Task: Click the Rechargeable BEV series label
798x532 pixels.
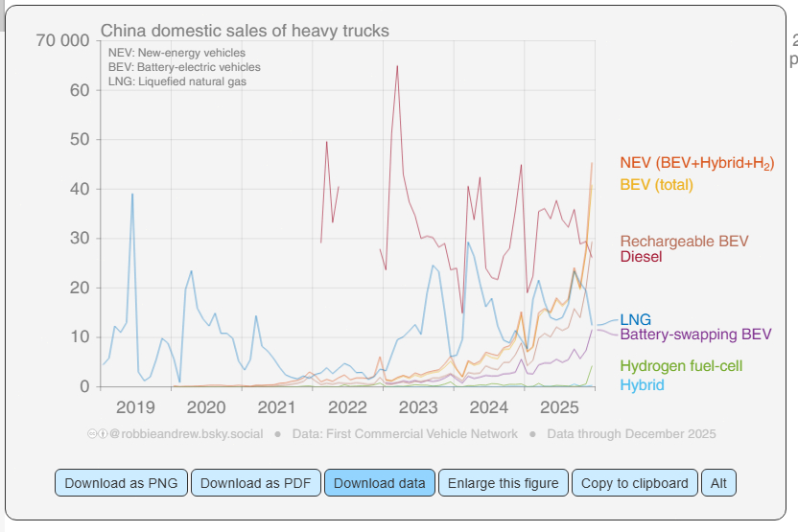Action: 684,242
